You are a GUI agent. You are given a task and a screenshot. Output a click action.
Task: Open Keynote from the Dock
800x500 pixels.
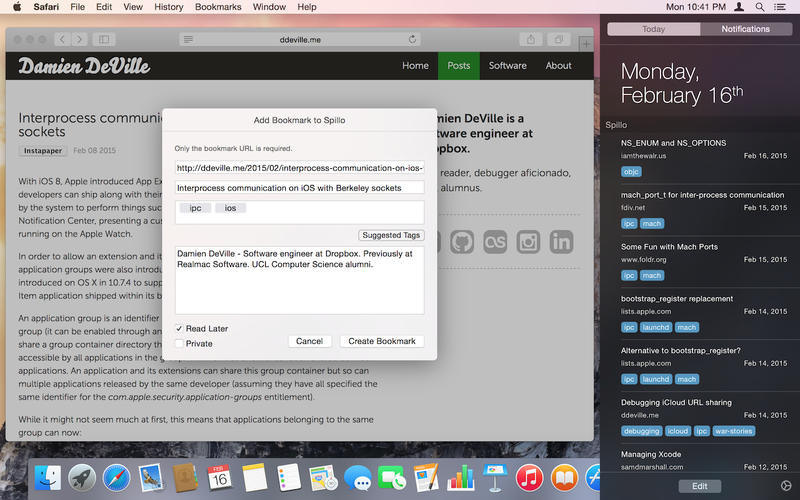coord(495,479)
